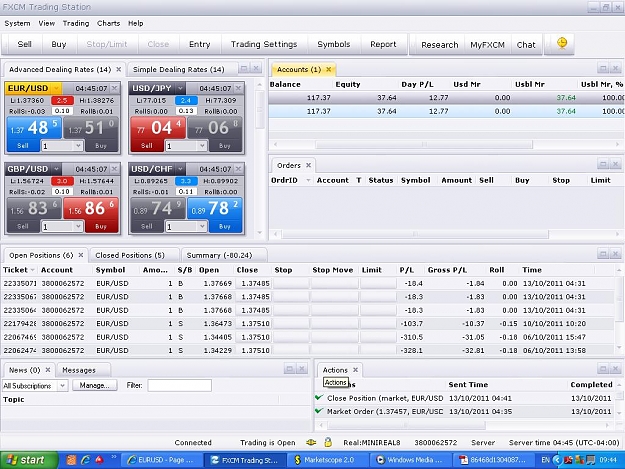Click the Symbols toolbar button
Screen dimensions: 625x469
(x=334, y=44)
